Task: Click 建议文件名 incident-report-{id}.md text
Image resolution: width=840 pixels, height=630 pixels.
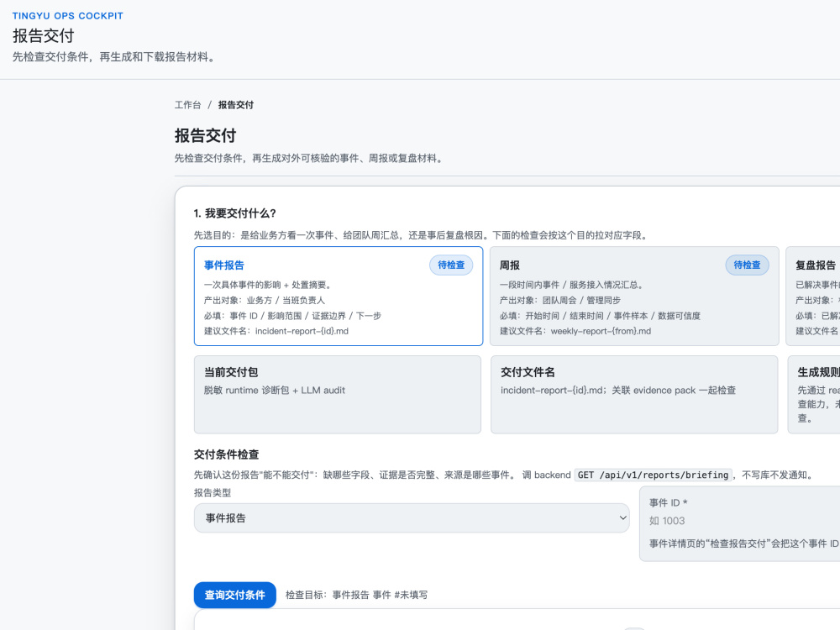Action: click(x=276, y=332)
